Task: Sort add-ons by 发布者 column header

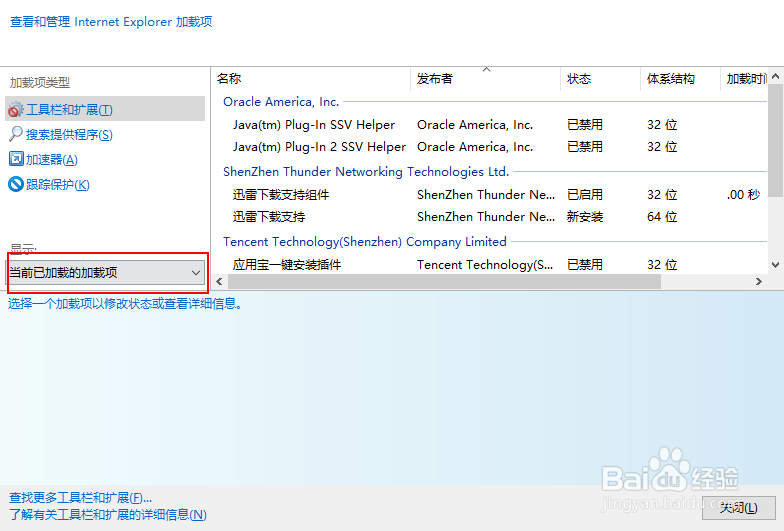Action: pyautogui.click(x=486, y=78)
